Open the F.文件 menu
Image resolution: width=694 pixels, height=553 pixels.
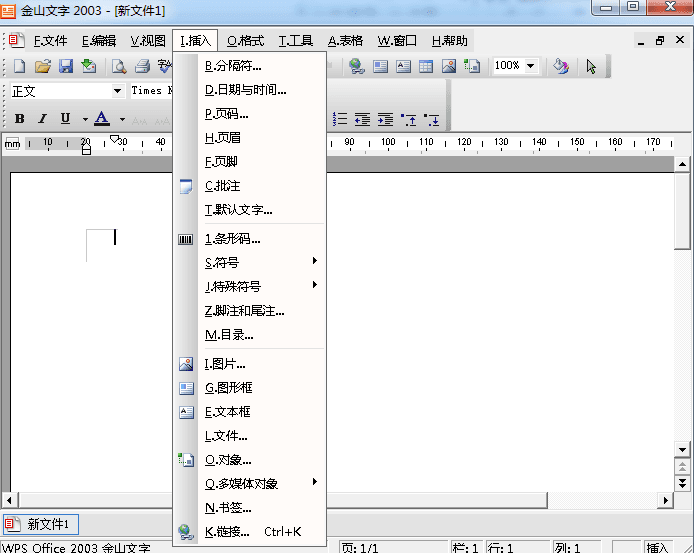point(50,41)
